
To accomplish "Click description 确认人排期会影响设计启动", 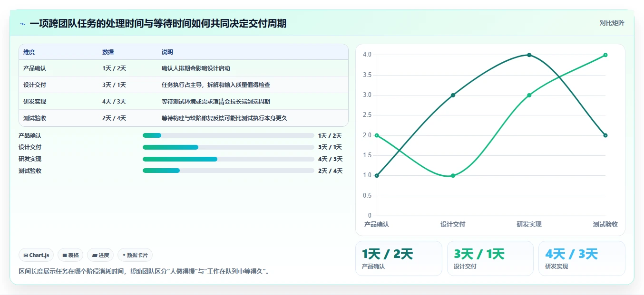I will [x=196, y=68].
